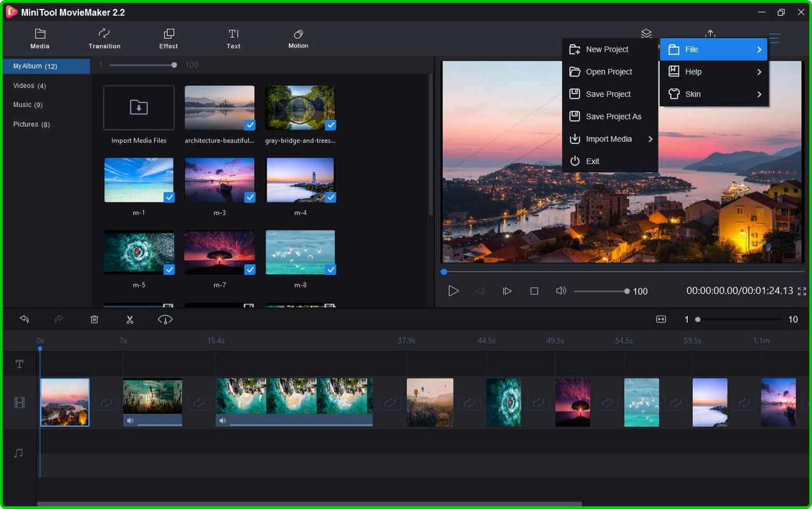Choose New Project from File menu

tap(610, 49)
